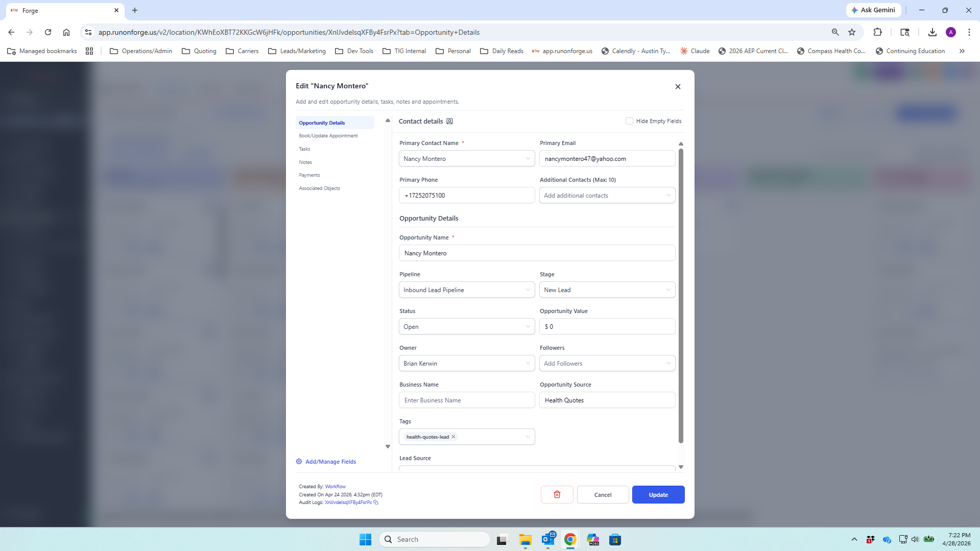Expand the Tags dropdown
Screen dimensions: 980x551
click(x=528, y=437)
